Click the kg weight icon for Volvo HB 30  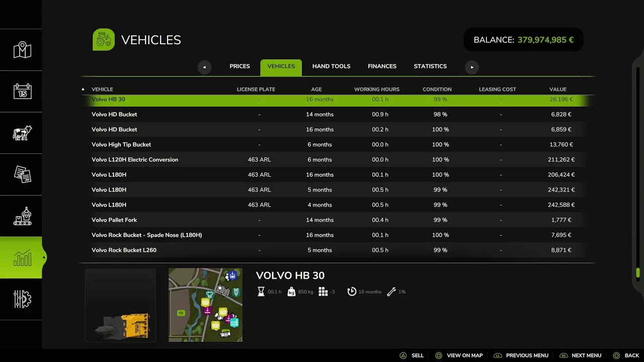point(291,292)
